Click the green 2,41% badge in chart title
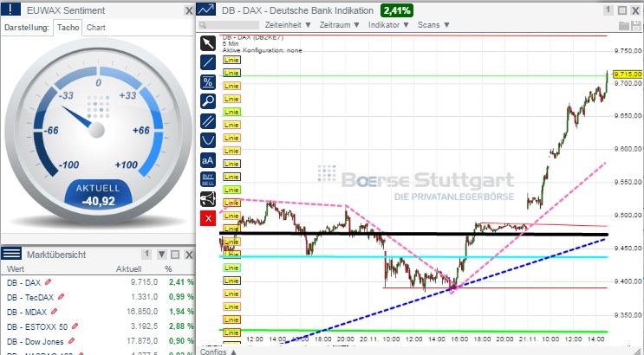 (x=397, y=10)
